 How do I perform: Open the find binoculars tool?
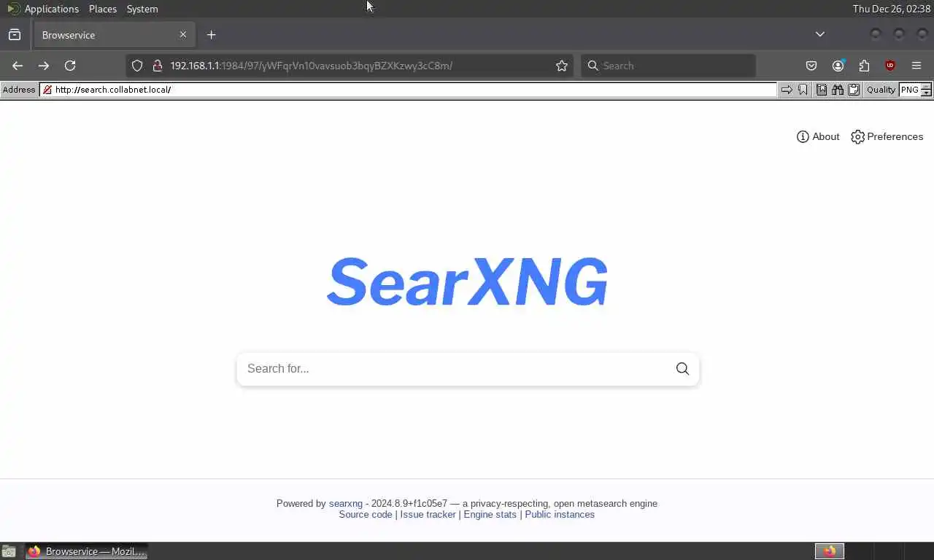coord(838,90)
